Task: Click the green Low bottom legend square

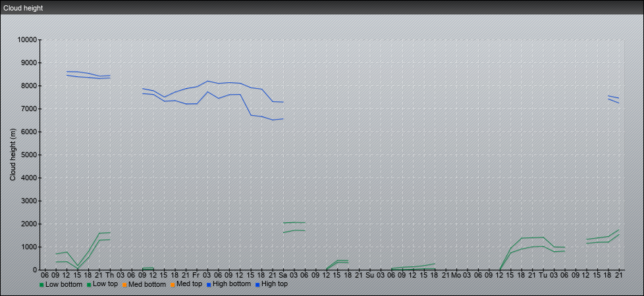Action: 42,284
